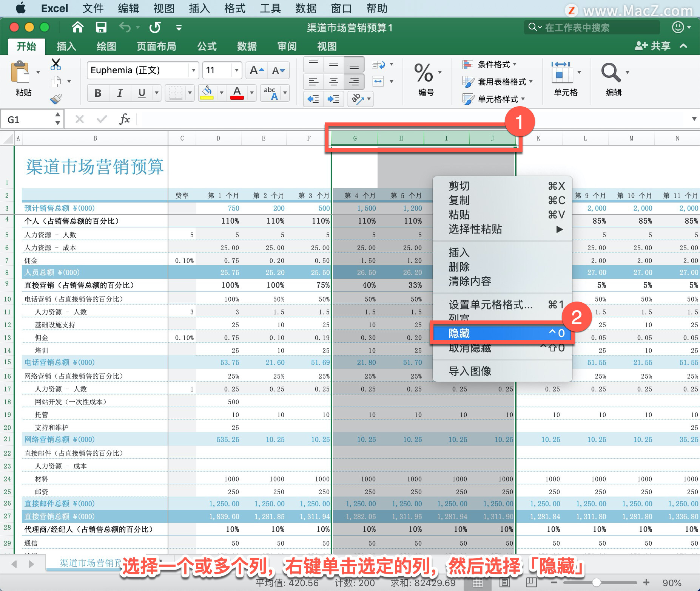Save the workbook with the floppy disk icon
Screen dimensions: 700x591
[101, 27]
